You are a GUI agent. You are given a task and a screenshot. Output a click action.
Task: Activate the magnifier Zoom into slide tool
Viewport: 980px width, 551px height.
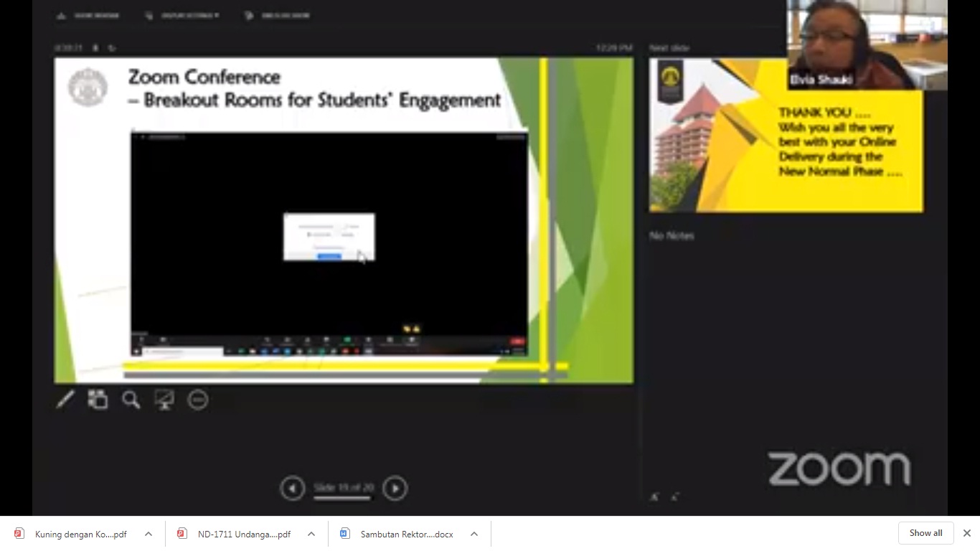[x=131, y=400]
